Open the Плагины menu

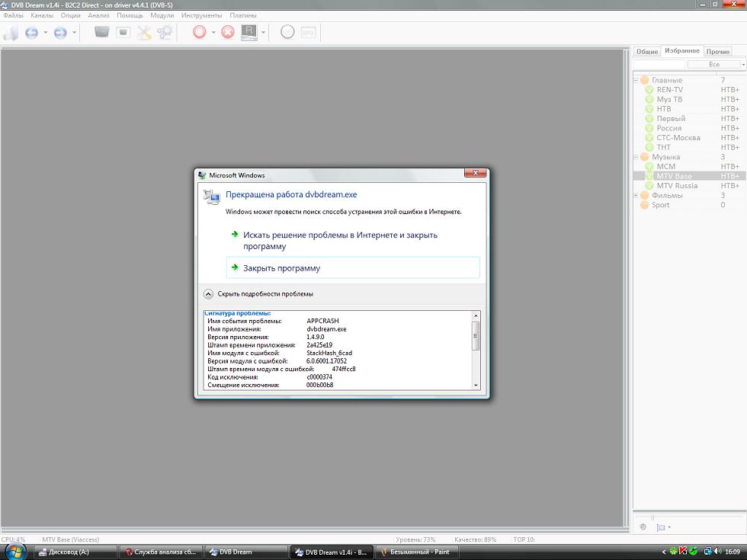243,15
